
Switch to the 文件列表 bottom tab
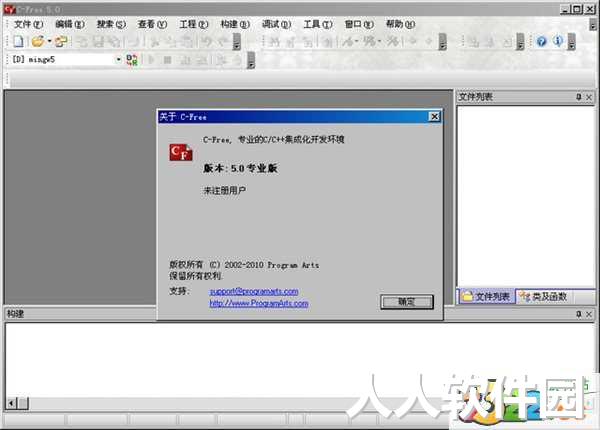486,296
